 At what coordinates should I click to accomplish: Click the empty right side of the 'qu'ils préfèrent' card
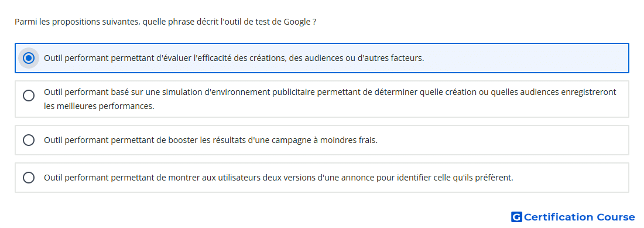pos(571,178)
